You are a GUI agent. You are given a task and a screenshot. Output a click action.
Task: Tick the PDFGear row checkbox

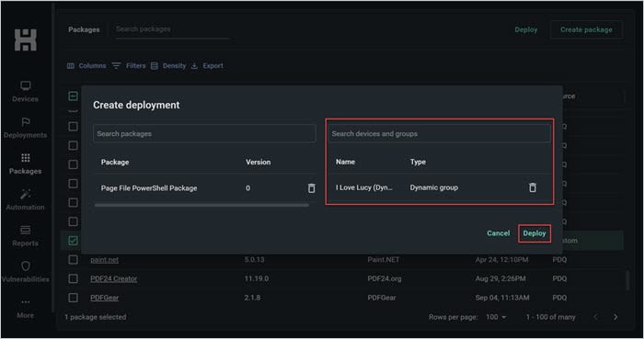pyautogui.click(x=73, y=298)
